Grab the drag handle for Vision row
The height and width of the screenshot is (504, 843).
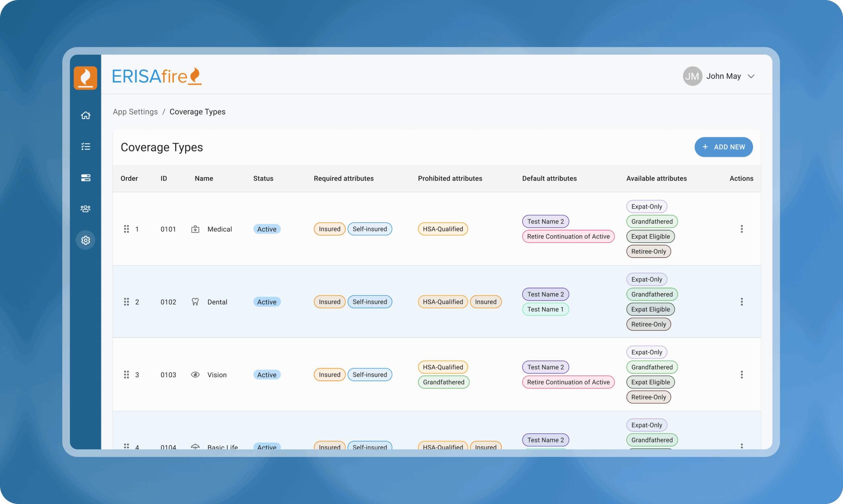click(x=126, y=375)
